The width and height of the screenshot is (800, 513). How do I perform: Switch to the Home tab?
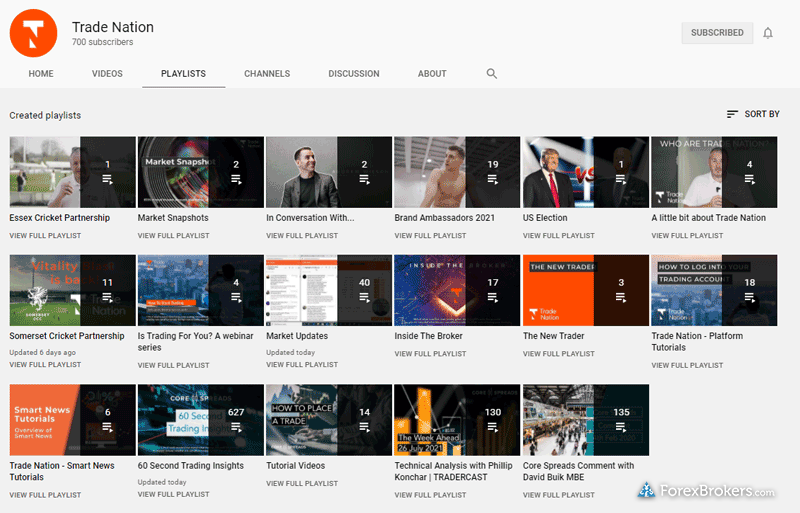coord(41,74)
